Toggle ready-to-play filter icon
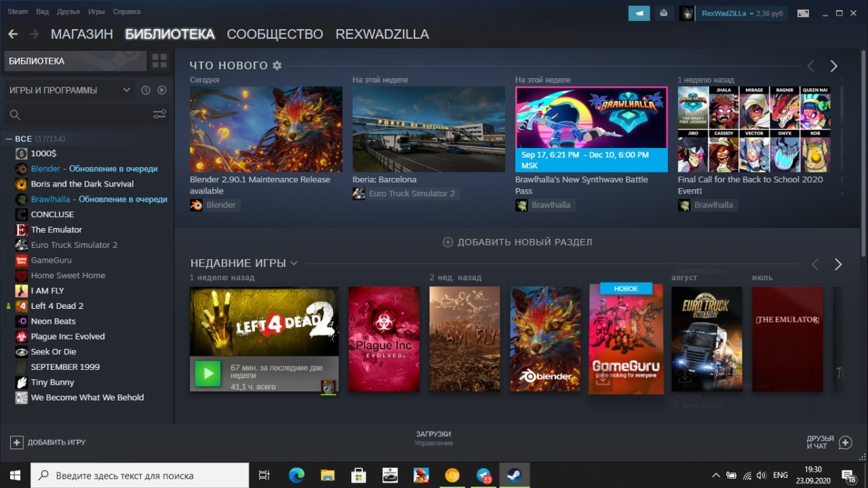The image size is (868, 488). click(162, 90)
